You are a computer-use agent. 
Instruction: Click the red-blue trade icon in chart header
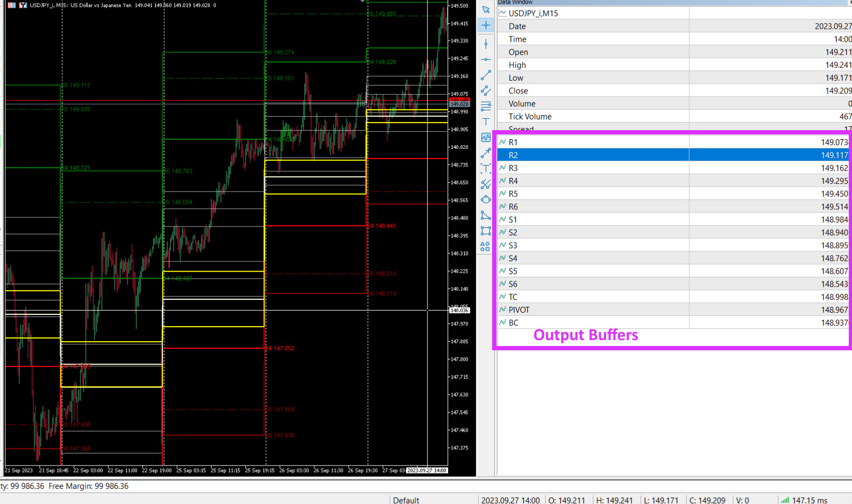click(23, 5)
